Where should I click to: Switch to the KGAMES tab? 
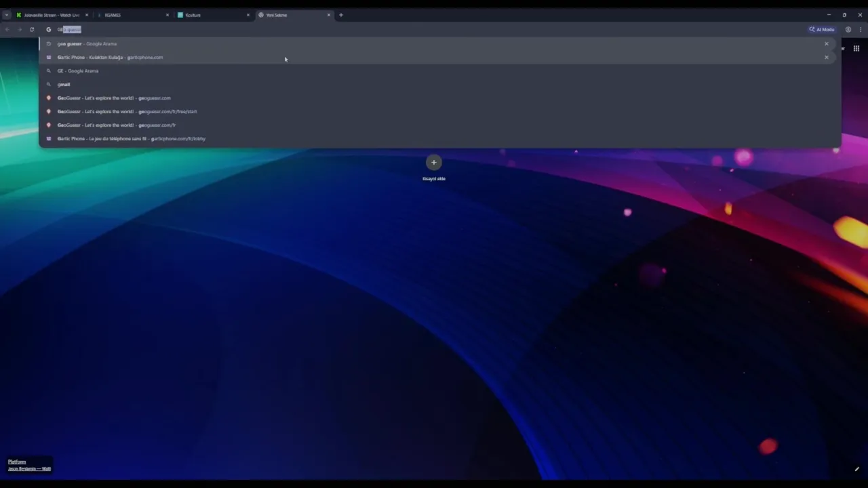[132, 15]
